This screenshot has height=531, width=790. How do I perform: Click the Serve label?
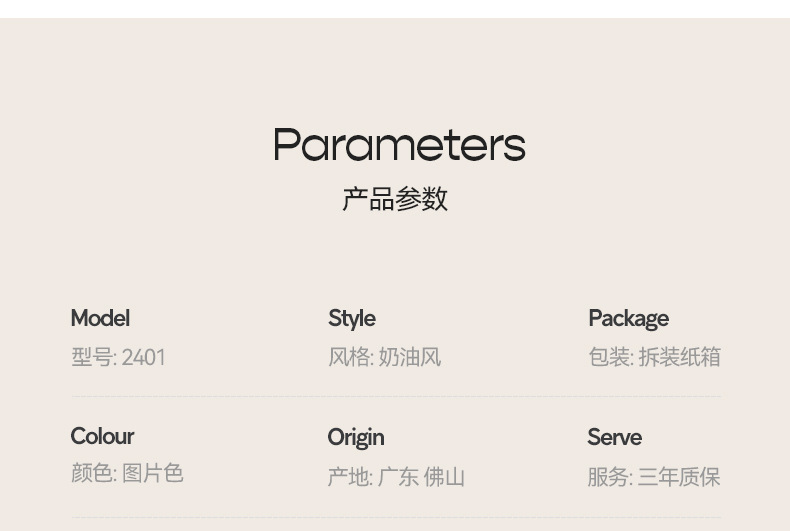point(615,437)
